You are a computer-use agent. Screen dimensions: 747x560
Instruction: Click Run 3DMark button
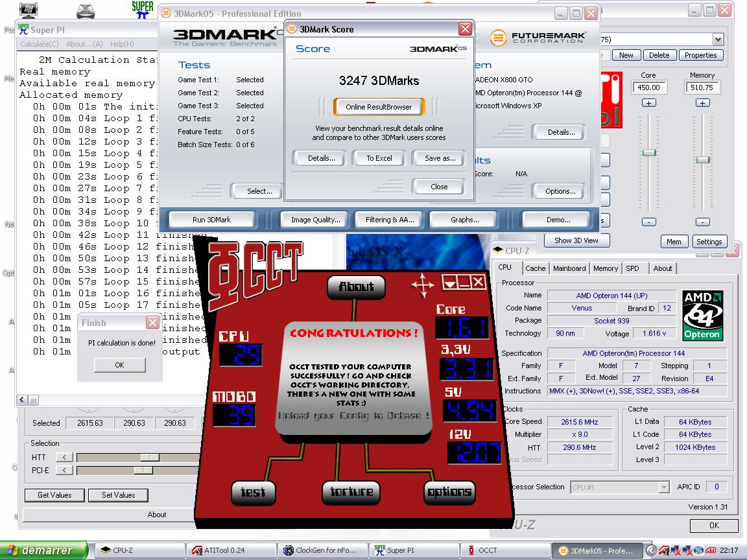(211, 220)
